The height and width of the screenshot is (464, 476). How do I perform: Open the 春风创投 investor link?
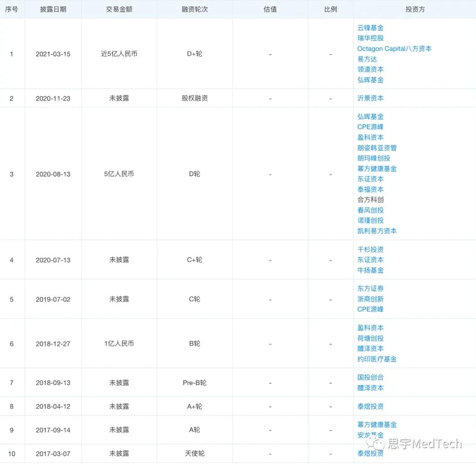[370, 210]
